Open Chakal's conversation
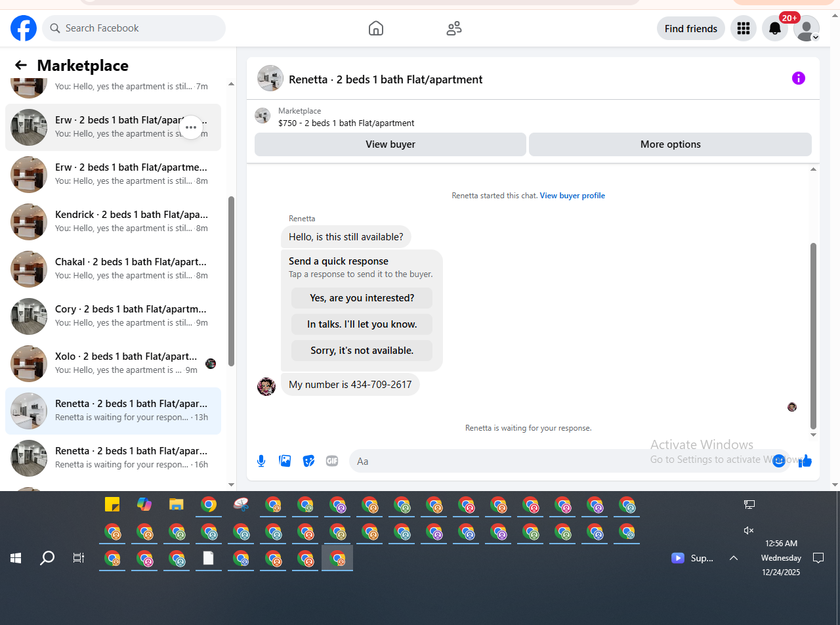 (x=113, y=269)
